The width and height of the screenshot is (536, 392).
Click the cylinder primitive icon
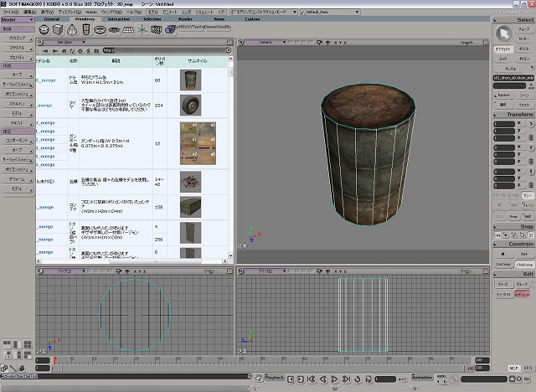point(88,29)
